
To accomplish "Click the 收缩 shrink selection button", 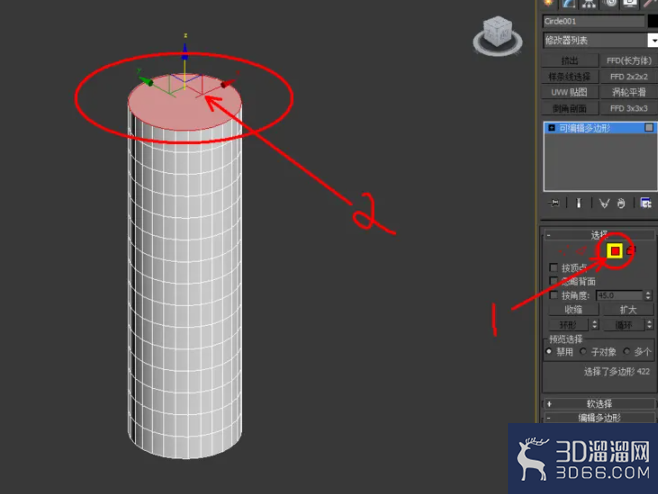I will 573,310.
